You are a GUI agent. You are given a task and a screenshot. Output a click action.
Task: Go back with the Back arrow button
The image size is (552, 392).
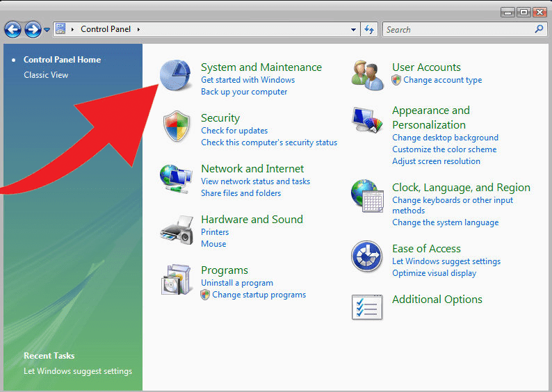13,30
